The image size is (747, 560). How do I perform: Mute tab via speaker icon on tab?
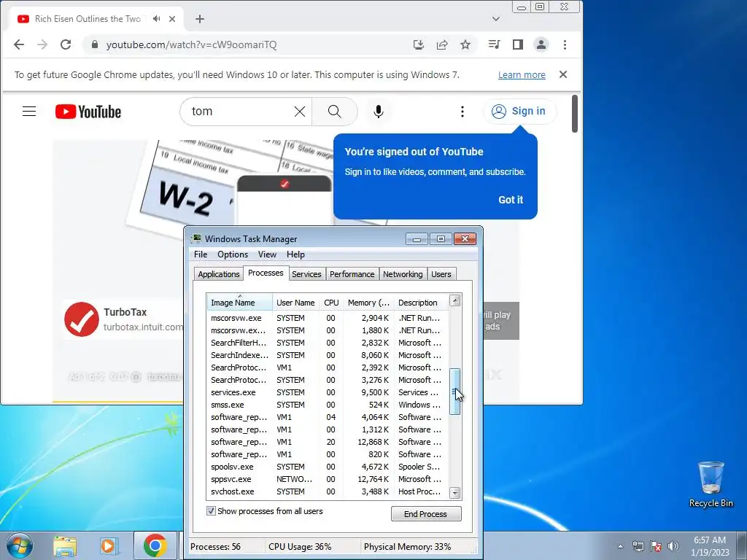pos(156,18)
